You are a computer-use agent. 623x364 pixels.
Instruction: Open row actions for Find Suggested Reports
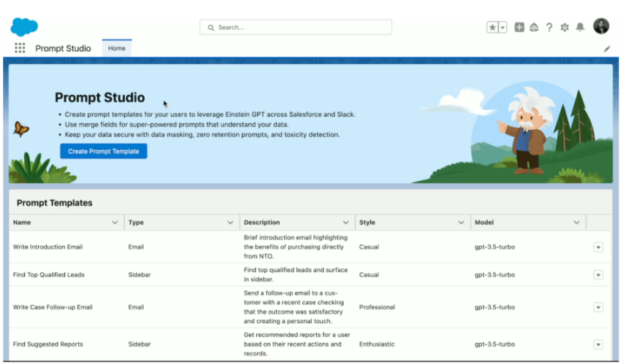[x=598, y=344]
